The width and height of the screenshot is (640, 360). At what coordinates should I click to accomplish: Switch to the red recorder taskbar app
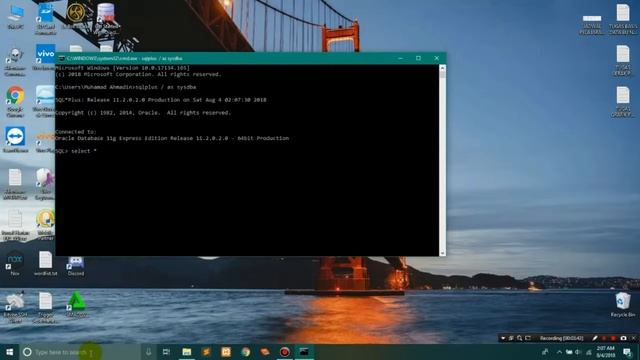pyautogui.click(x=284, y=352)
